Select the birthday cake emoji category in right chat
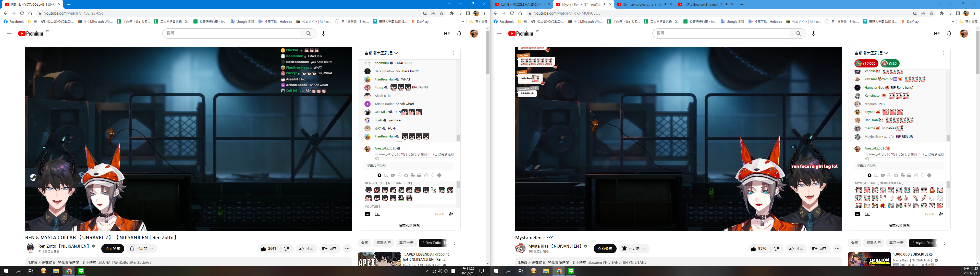 point(902,175)
